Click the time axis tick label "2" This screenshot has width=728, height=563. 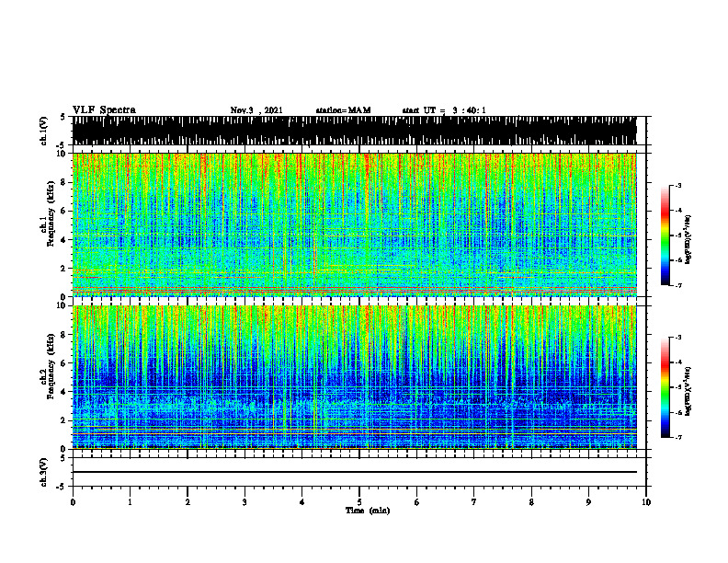[x=188, y=502]
